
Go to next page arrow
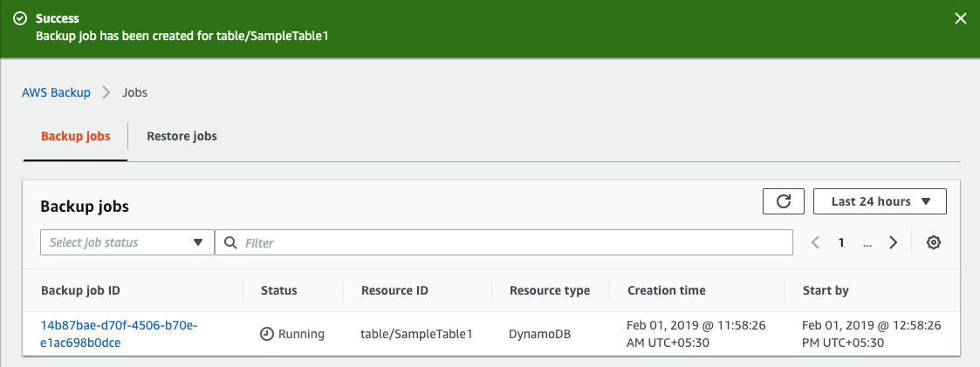(x=893, y=242)
